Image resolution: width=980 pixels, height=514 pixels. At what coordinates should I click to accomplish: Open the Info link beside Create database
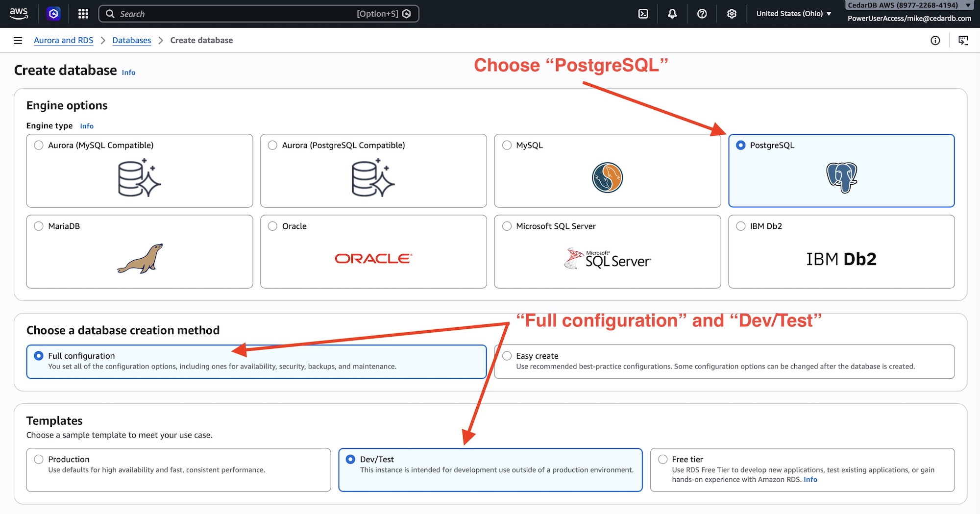(x=128, y=72)
